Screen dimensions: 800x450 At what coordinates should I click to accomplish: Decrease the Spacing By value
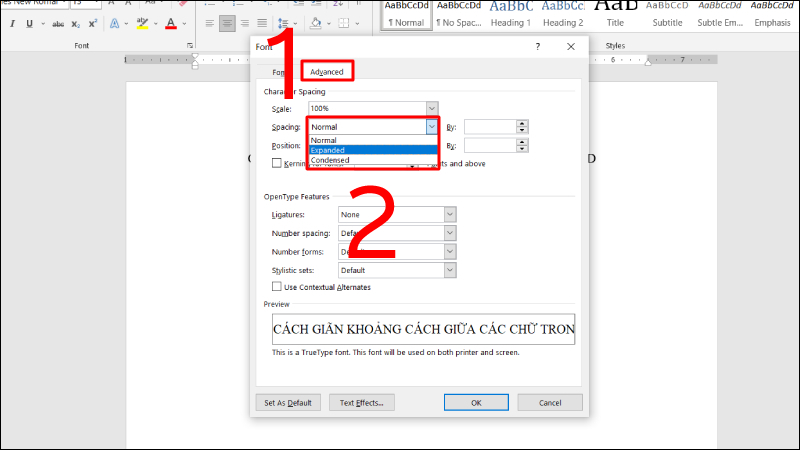pos(521,130)
